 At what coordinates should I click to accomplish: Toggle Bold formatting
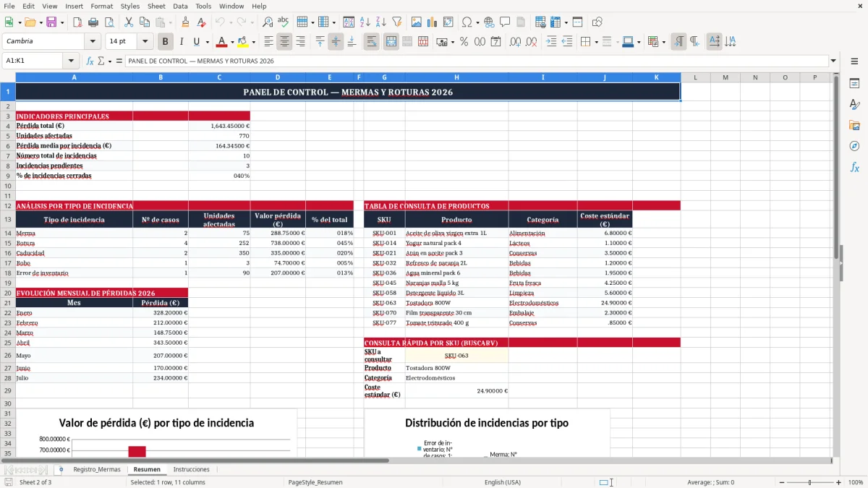pos(165,42)
